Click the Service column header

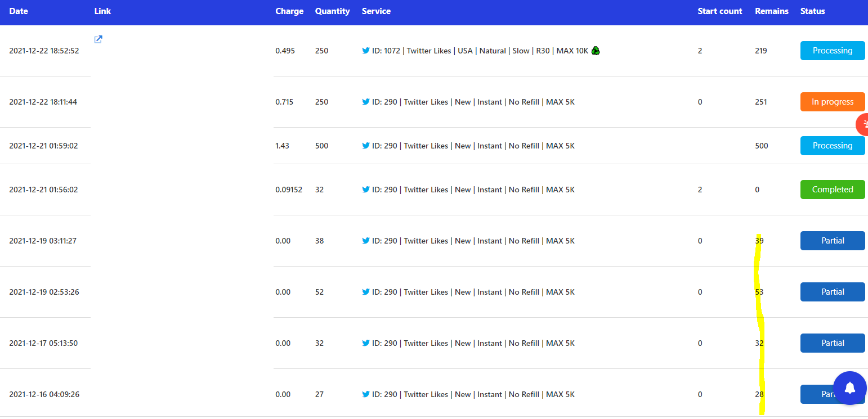tap(376, 11)
